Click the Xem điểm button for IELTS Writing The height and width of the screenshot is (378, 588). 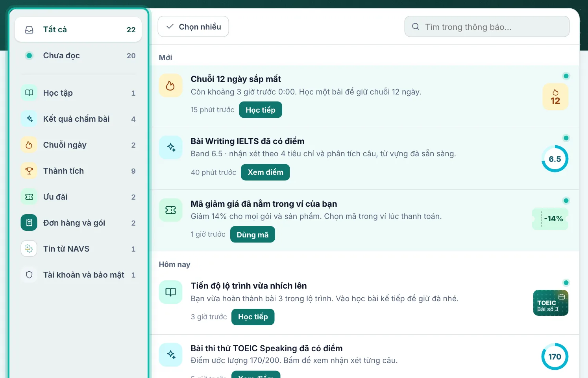pos(265,172)
